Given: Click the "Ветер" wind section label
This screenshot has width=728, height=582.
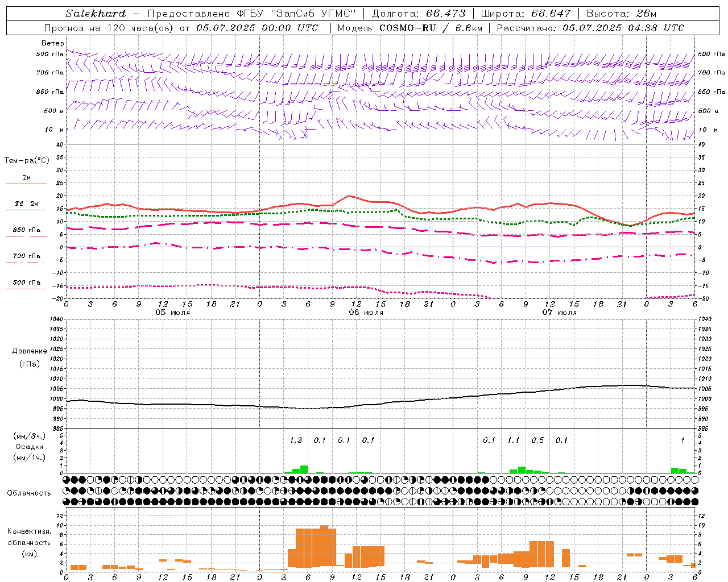Looking at the screenshot, I should [52, 43].
